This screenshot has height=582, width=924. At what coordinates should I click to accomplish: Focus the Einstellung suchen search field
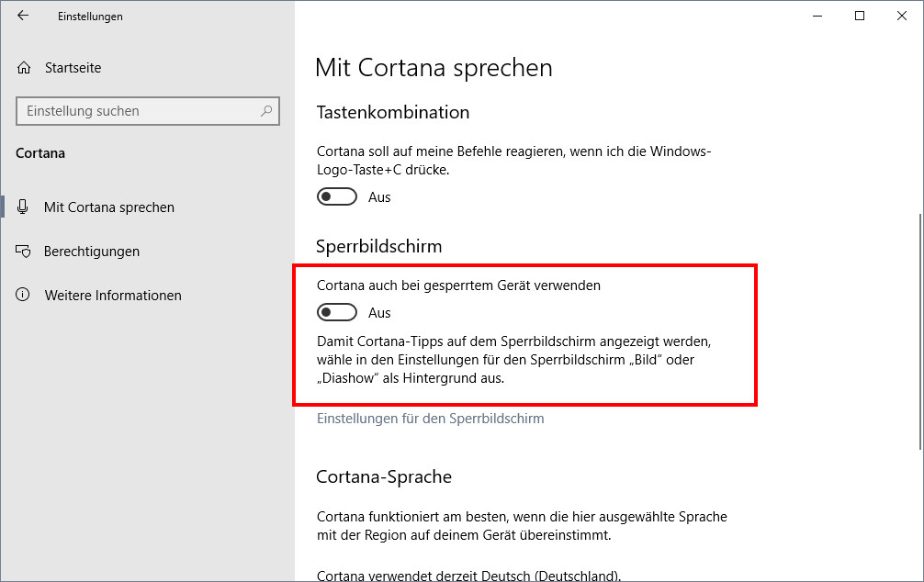(147, 111)
